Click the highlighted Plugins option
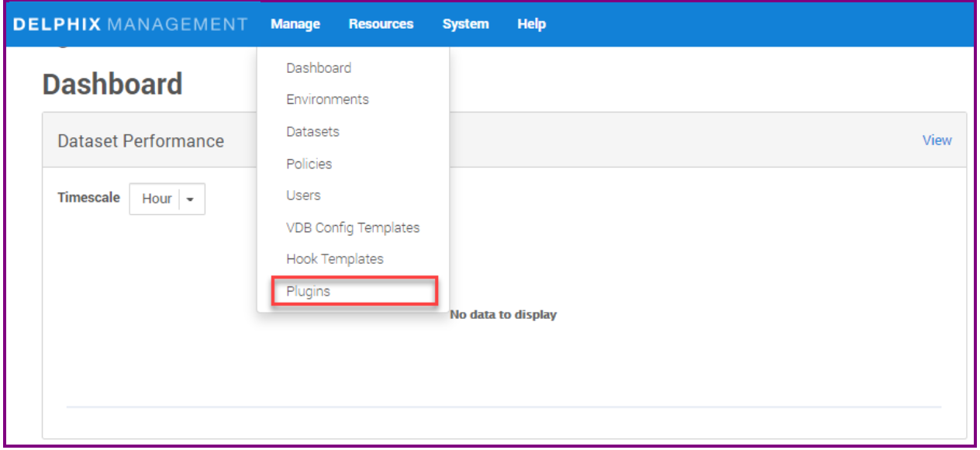 point(309,292)
